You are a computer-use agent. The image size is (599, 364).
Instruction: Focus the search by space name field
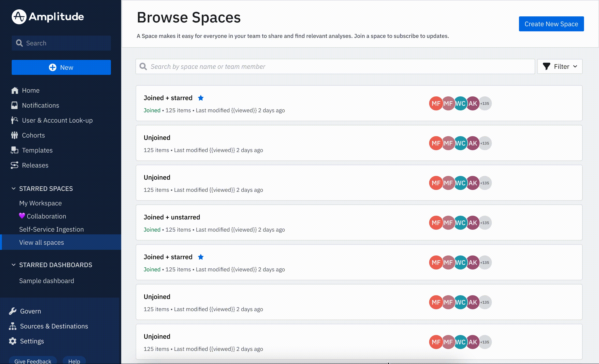click(336, 66)
